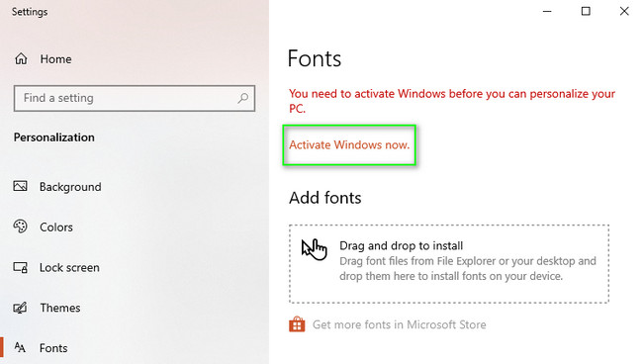The height and width of the screenshot is (364, 643).
Task: Click the magnifier search icon
Action: (242, 98)
